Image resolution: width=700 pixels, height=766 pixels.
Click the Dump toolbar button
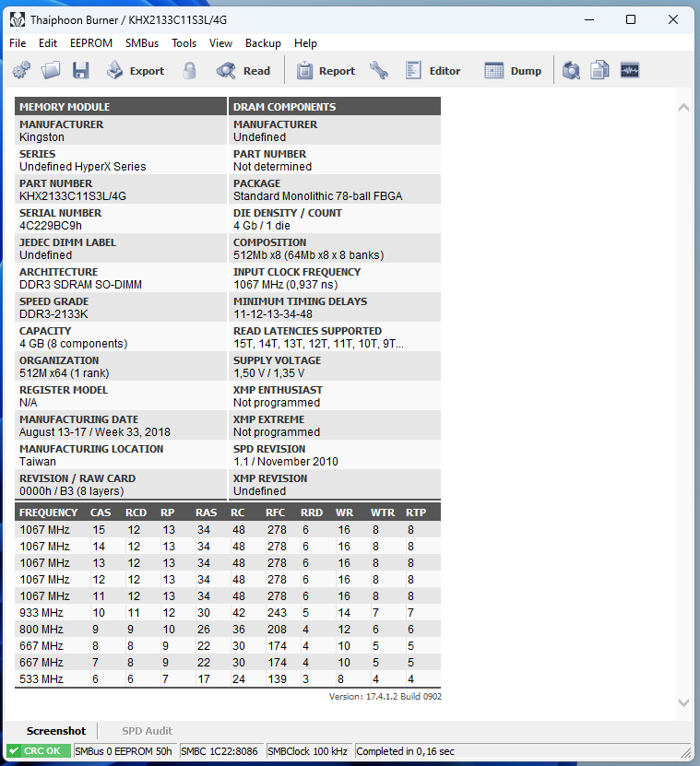point(513,70)
